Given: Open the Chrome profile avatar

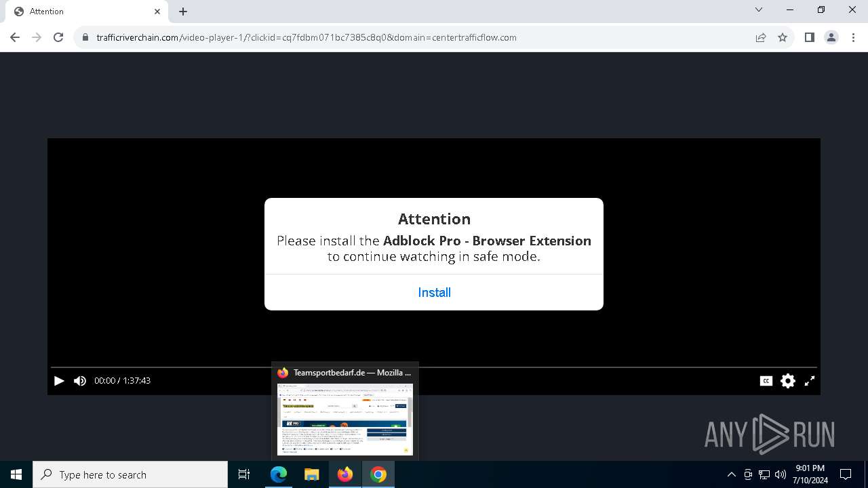Looking at the screenshot, I should point(831,37).
